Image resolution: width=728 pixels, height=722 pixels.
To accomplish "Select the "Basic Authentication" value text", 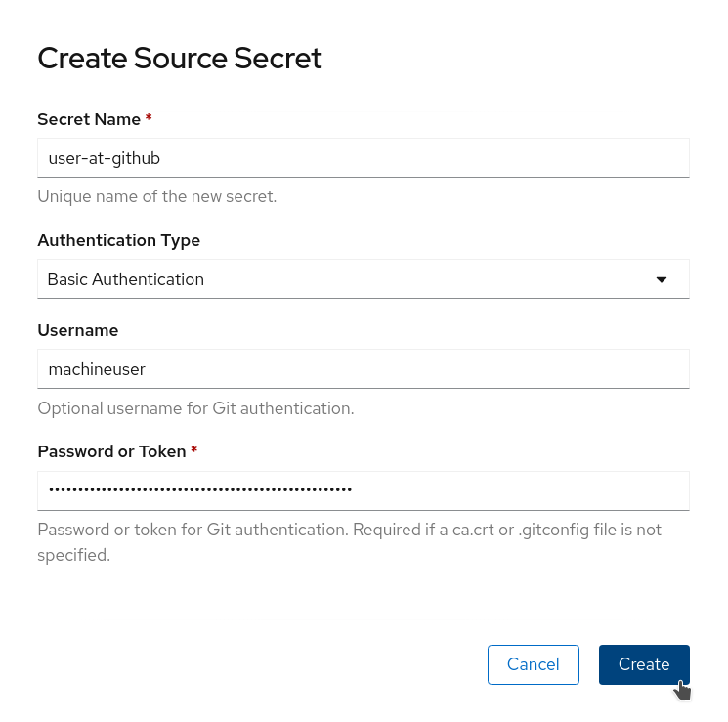I will point(126,279).
